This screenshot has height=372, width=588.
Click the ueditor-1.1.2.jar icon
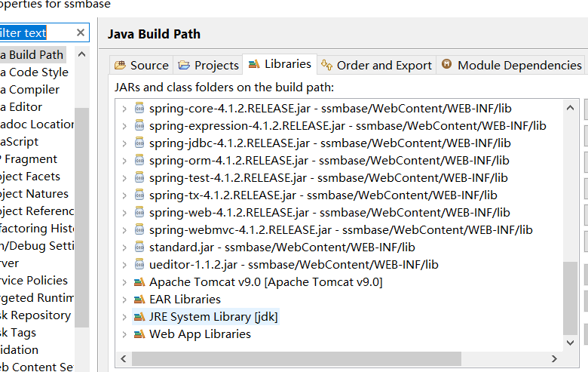(139, 265)
